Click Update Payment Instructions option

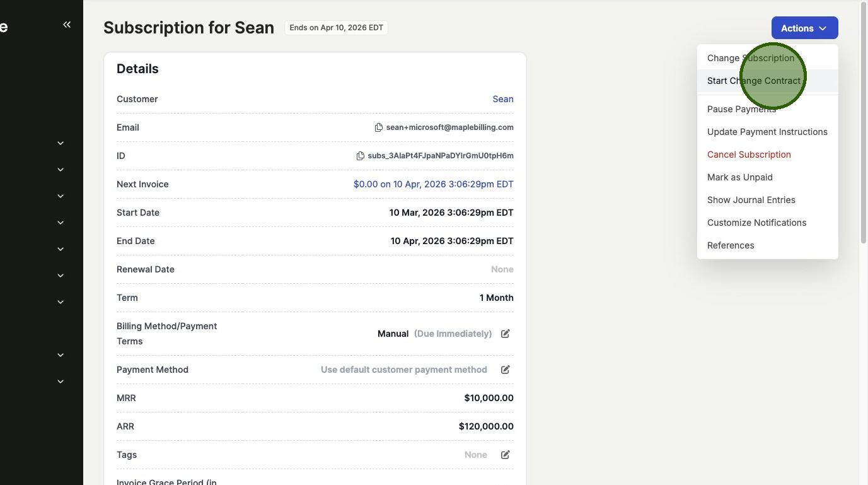767,132
